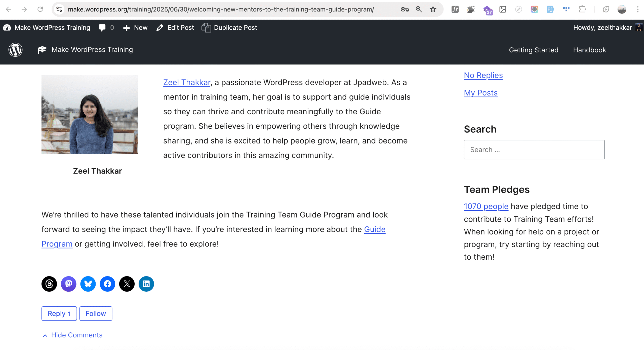Toggle the Follow button
This screenshot has height=350, width=644.
click(x=96, y=313)
